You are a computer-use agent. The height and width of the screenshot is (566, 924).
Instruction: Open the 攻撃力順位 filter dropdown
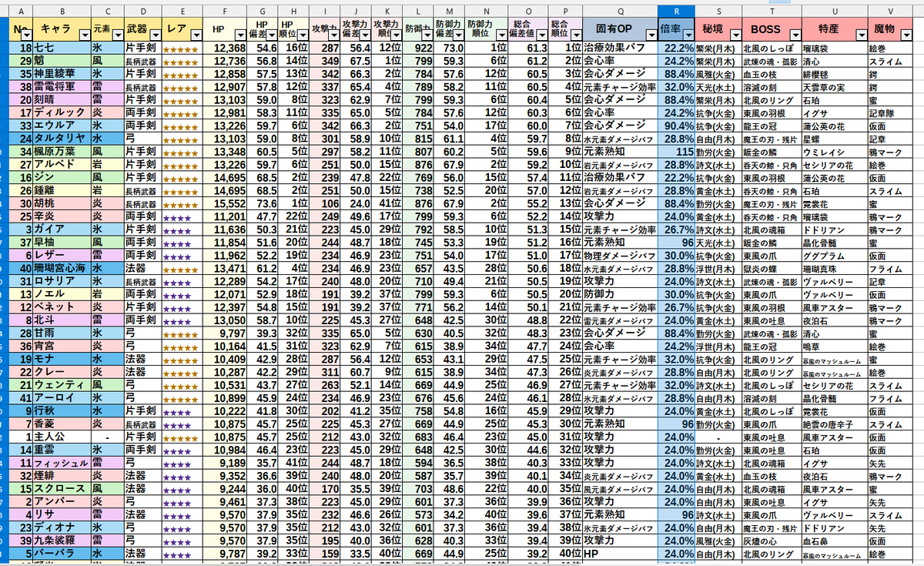coord(397,34)
